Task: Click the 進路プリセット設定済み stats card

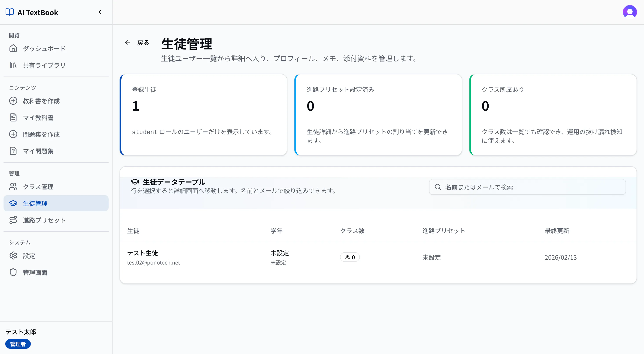Action: click(378, 115)
